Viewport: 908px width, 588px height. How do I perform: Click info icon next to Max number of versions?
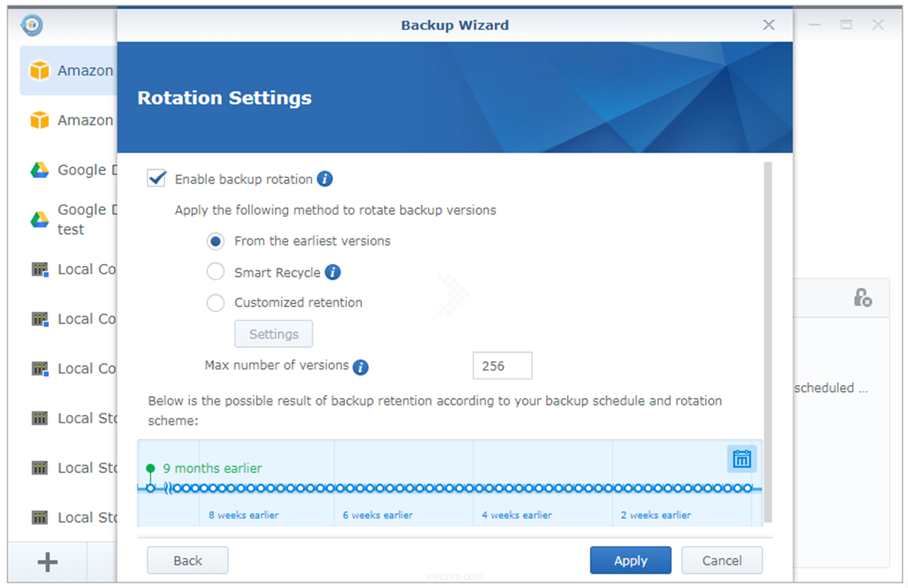coord(361,367)
